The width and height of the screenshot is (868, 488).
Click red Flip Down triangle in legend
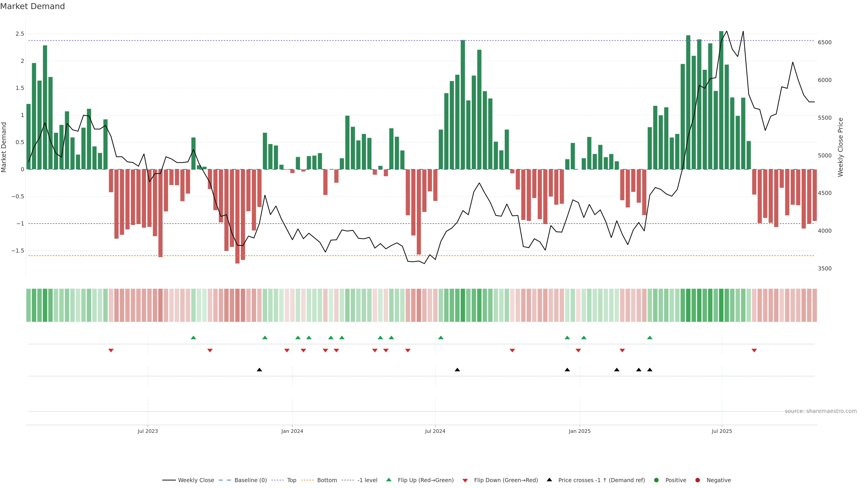465,481
